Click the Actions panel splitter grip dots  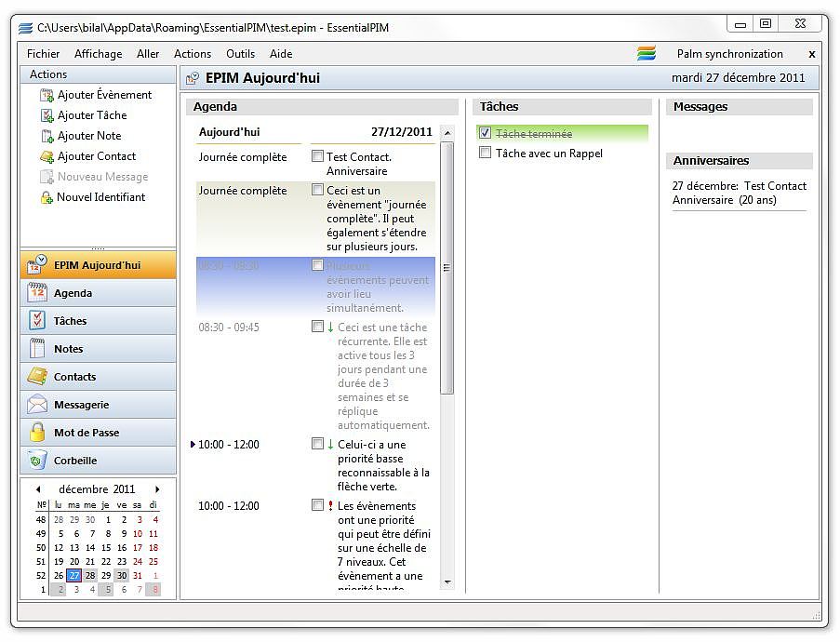98,248
